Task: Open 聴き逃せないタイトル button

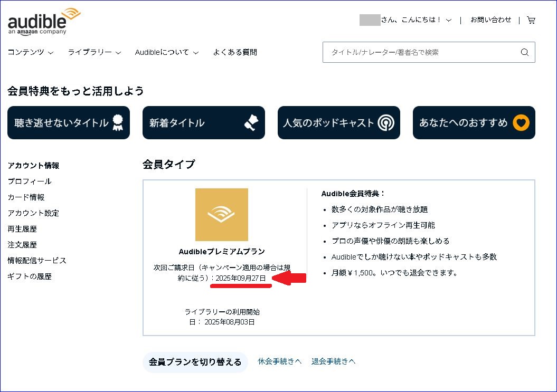Action: tap(69, 122)
